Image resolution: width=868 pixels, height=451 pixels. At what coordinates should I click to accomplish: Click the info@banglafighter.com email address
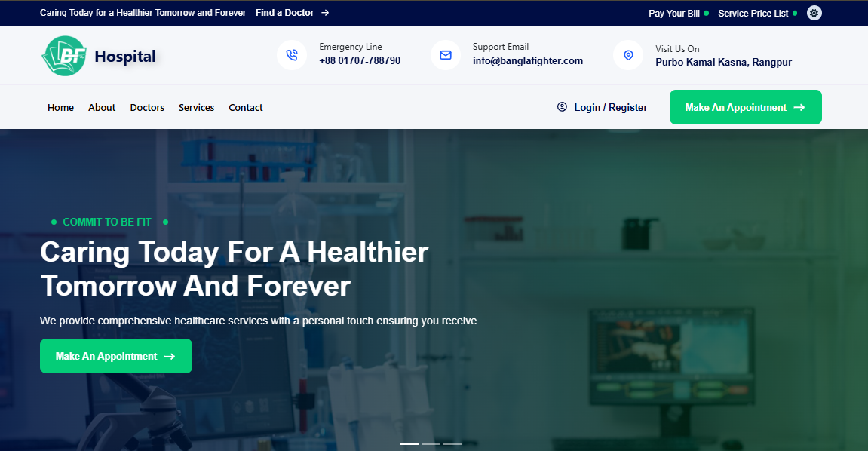528,61
